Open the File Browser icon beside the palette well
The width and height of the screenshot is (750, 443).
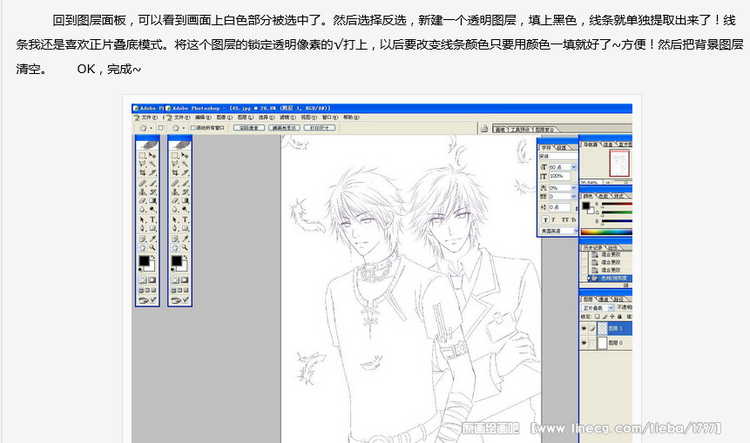pos(485,128)
